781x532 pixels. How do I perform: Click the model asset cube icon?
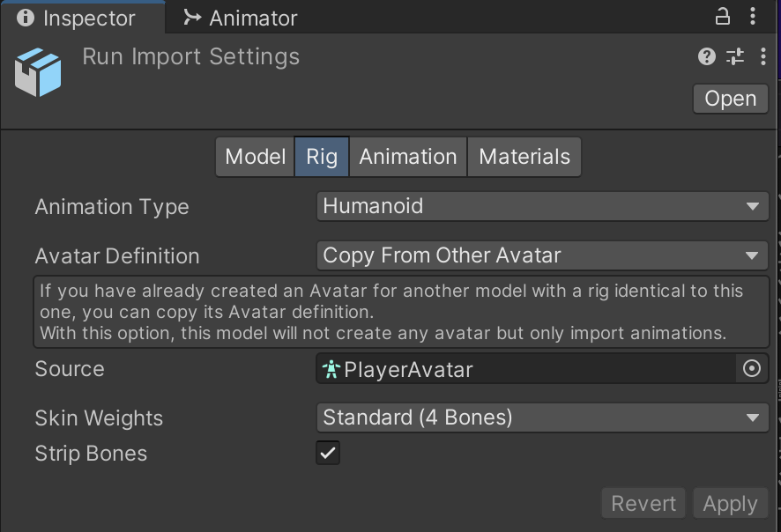click(x=38, y=72)
